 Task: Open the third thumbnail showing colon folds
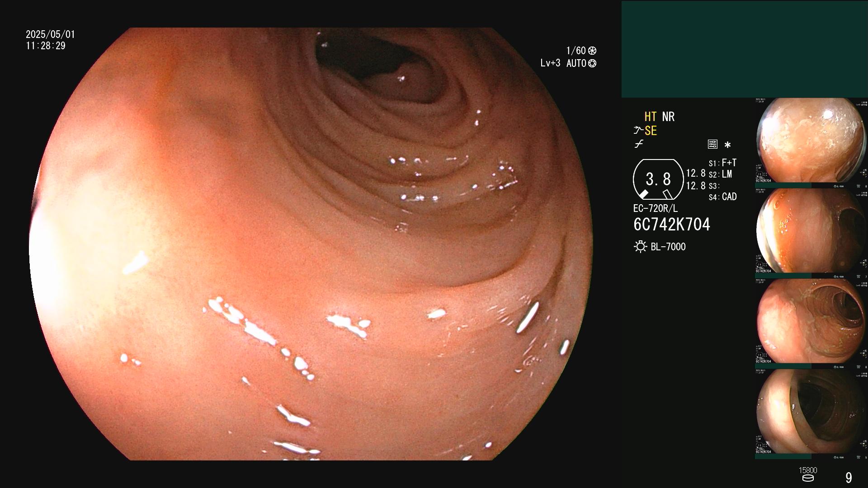coord(811,324)
